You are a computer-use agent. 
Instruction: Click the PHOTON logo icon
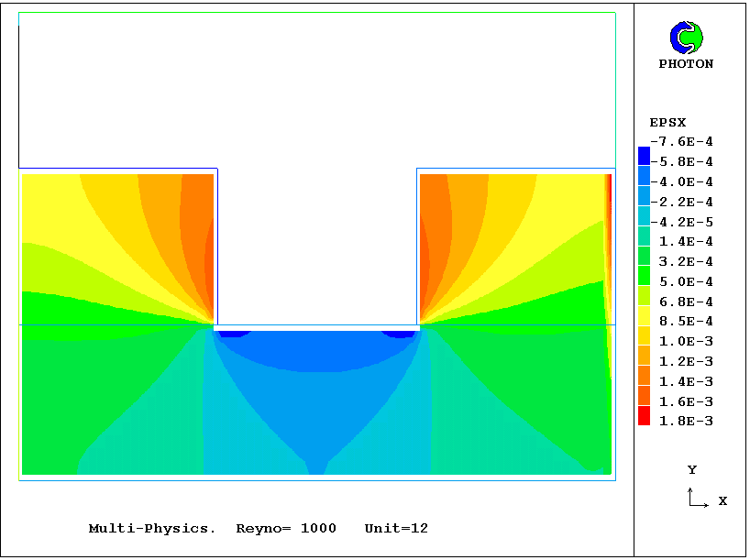click(686, 38)
